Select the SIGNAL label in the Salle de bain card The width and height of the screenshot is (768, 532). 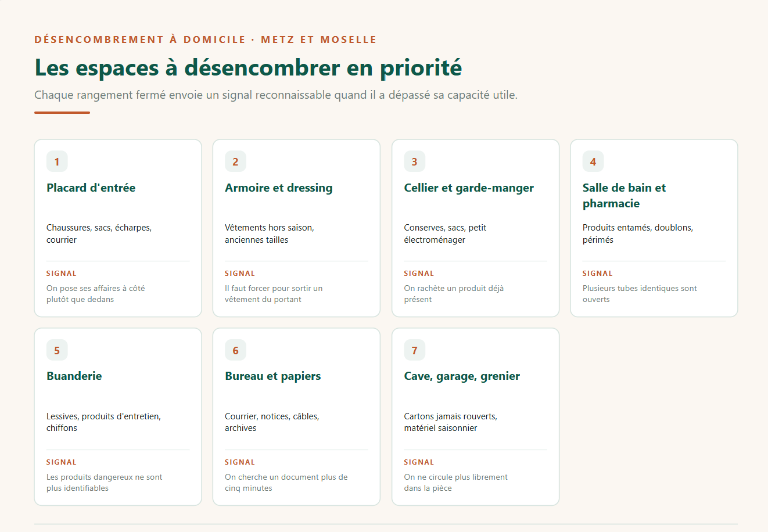click(598, 274)
